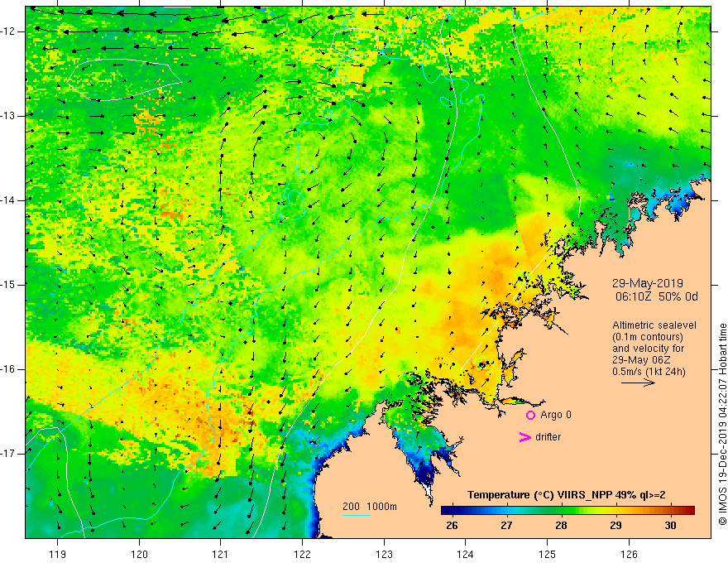Click longitude label 125 on bottom axis
The image size is (728, 563).
coord(548,554)
